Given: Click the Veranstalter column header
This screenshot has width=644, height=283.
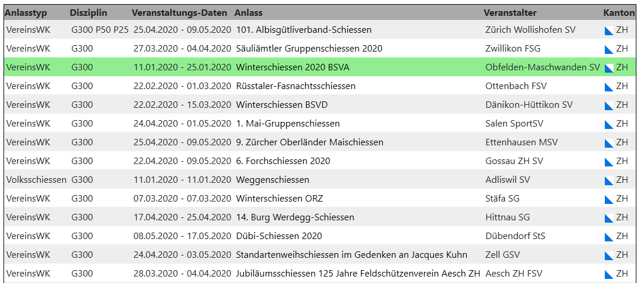Looking at the screenshot, I should (x=510, y=12).
